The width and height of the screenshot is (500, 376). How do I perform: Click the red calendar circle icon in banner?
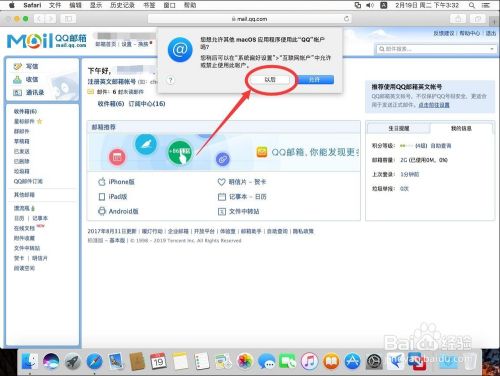click(x=117, y=157)
